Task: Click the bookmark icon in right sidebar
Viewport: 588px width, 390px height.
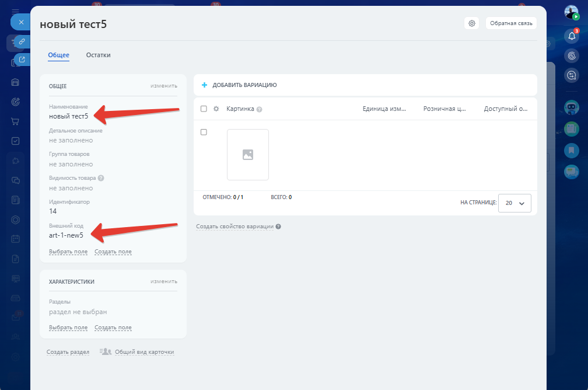Action: [x=572, y=150]
